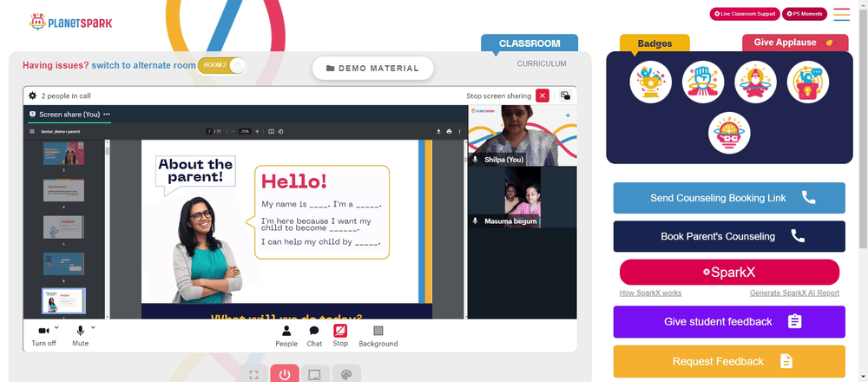Open the Background effects option
The image size is (868, 382).
click(x=378, y=337)
